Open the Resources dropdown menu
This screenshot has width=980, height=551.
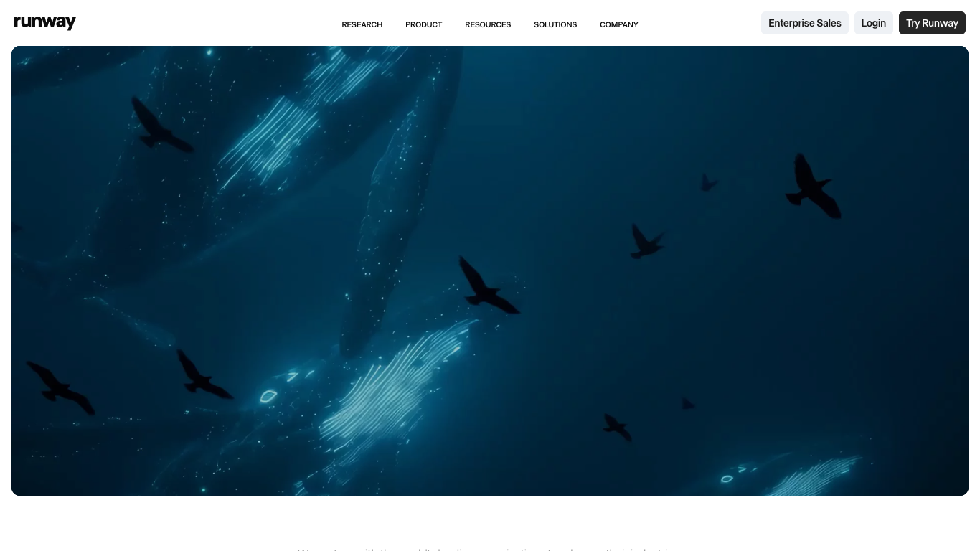point(488,24)
